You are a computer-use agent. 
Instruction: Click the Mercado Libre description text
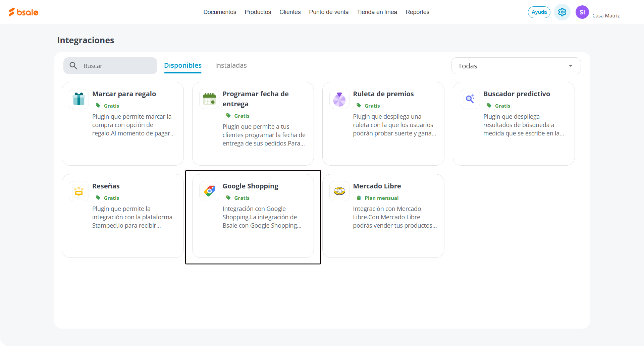[x=395, y=217]
